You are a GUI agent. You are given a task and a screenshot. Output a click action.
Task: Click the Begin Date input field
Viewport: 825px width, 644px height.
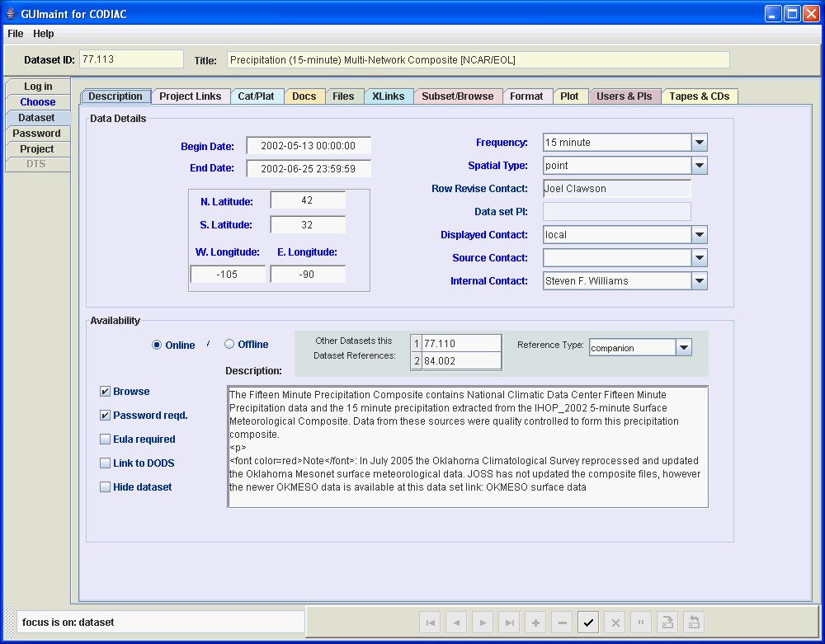click(308, 146)
